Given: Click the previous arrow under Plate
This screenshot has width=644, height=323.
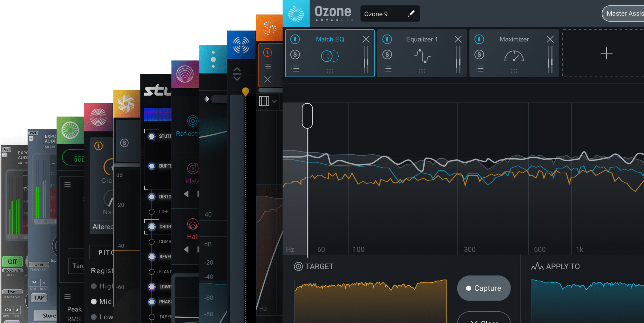Looking at the screenshot, I should coord(186,194).
